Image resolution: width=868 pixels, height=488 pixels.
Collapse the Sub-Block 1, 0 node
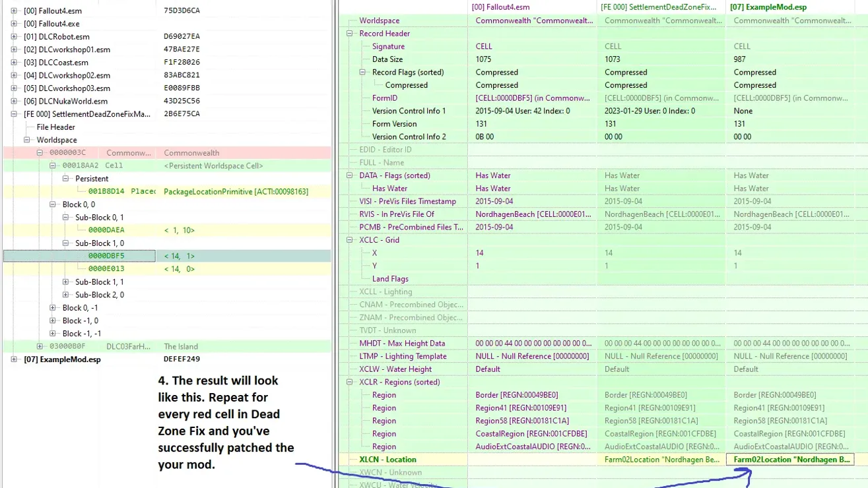coord(66,243)
